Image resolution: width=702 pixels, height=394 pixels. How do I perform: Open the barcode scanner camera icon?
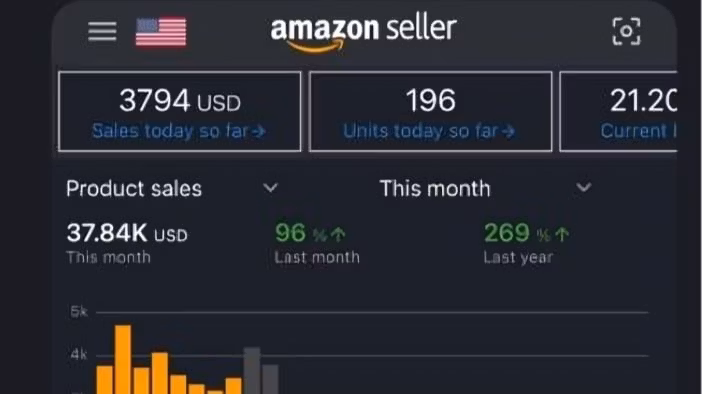626,31
